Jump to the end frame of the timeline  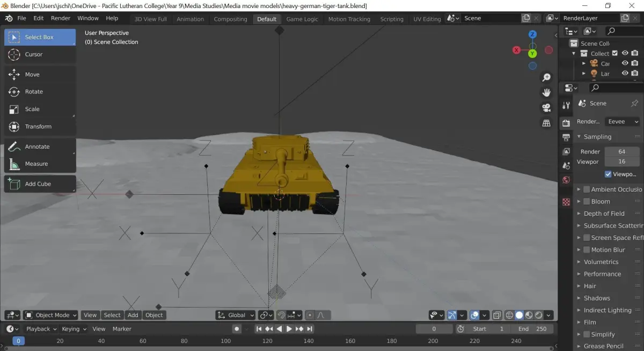tap(310, 329)
